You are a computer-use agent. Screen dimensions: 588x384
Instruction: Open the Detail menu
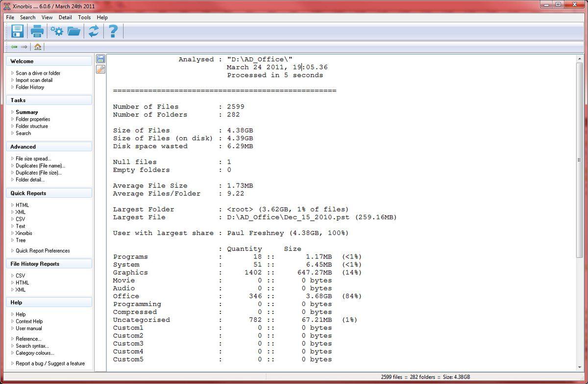[65, 17]
